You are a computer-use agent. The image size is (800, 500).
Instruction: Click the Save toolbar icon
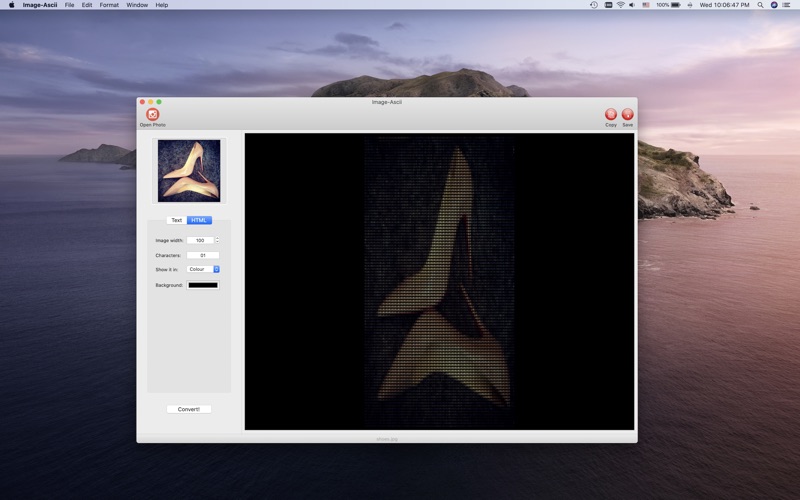[628, 115]
